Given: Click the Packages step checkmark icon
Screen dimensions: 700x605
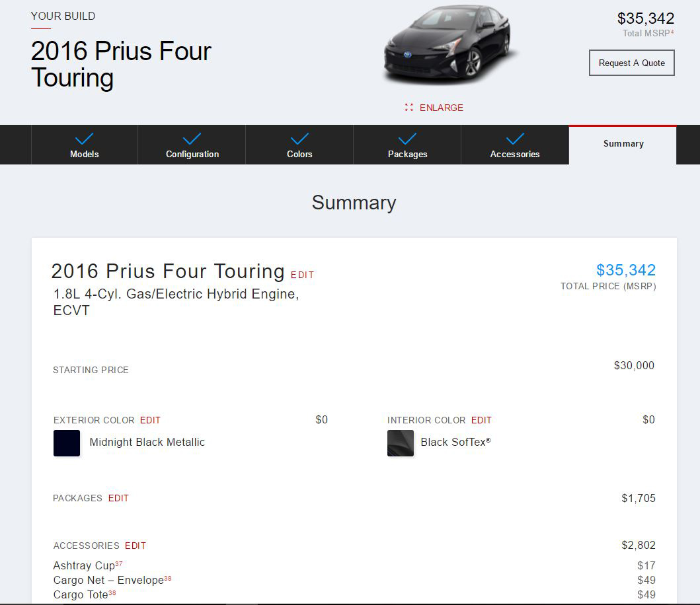Looking at the screenshot, I should (x=407, y=139).
